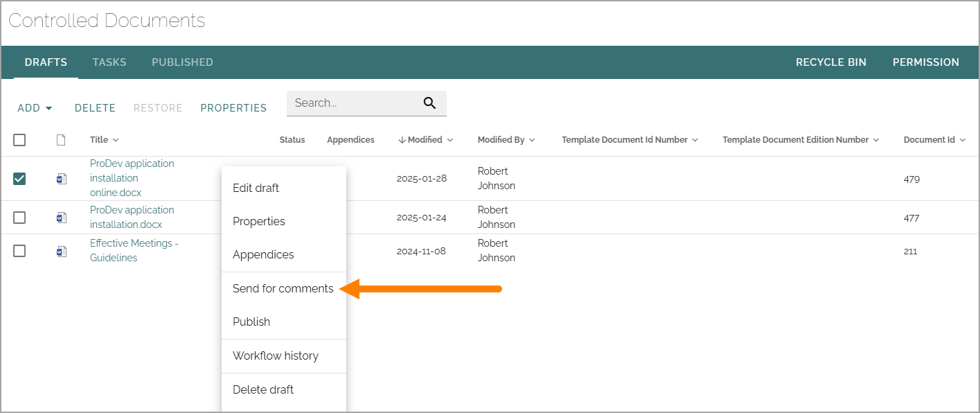Click the 2025-01-28 modified date
Screen dimensions: 980x413
(x=422, y=179)
